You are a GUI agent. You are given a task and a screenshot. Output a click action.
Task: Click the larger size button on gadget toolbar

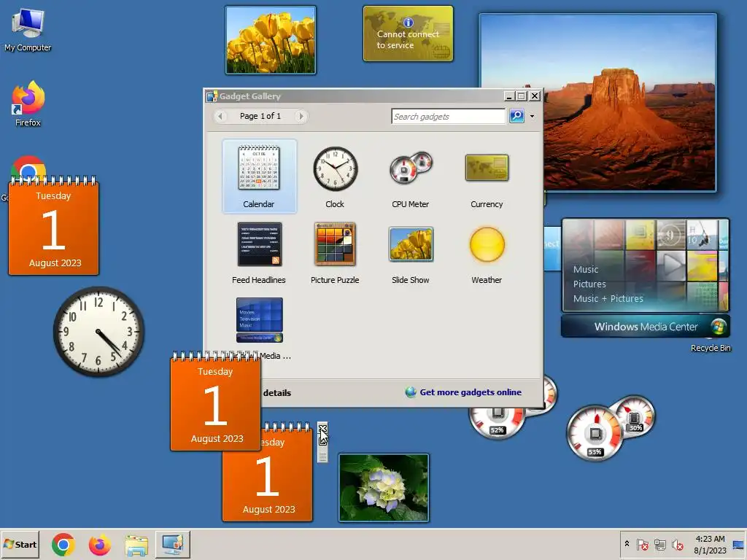322,440
